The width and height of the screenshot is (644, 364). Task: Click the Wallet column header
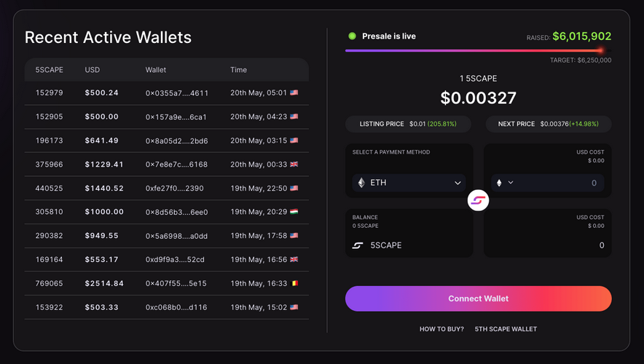click(156, 70)
